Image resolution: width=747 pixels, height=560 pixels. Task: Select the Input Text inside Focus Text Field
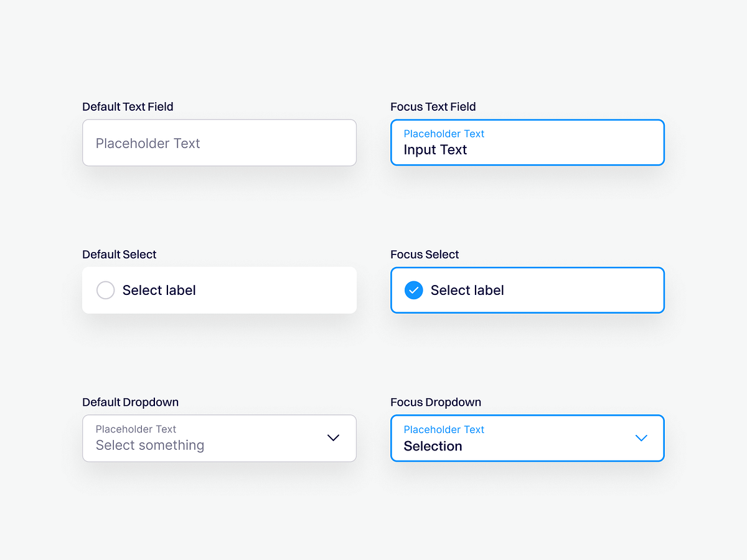click(436, 149)
